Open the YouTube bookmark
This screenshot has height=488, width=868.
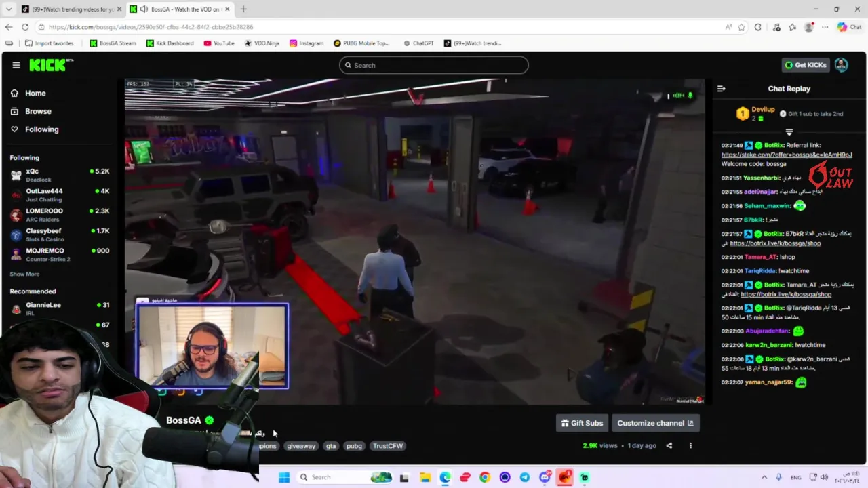(x=218, y=43)
